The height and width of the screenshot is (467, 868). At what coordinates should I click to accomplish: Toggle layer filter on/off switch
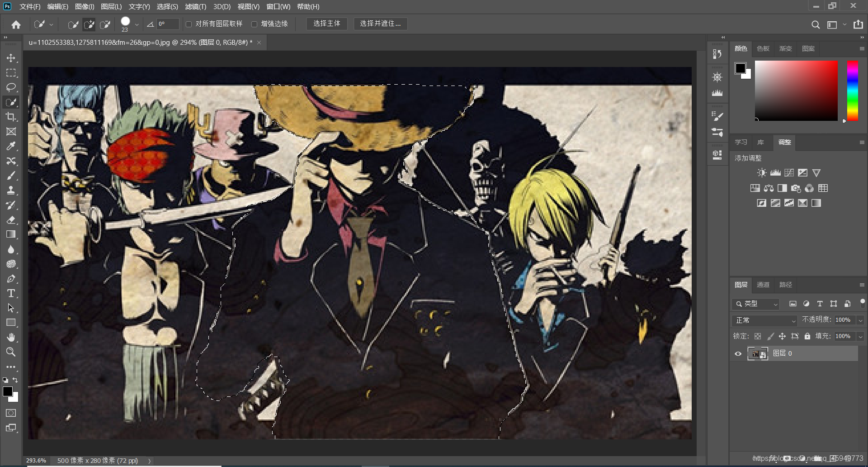click(863, 303)
